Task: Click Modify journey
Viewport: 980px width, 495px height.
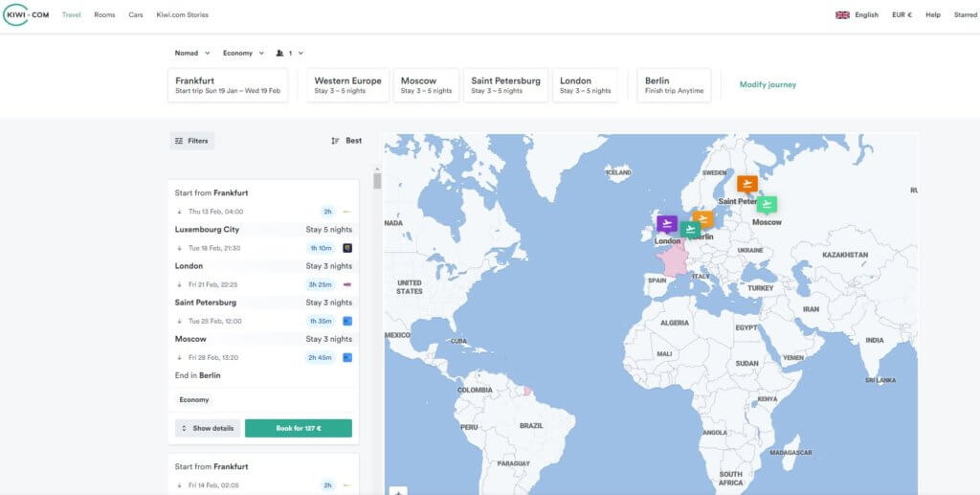Action: (768, 85)
